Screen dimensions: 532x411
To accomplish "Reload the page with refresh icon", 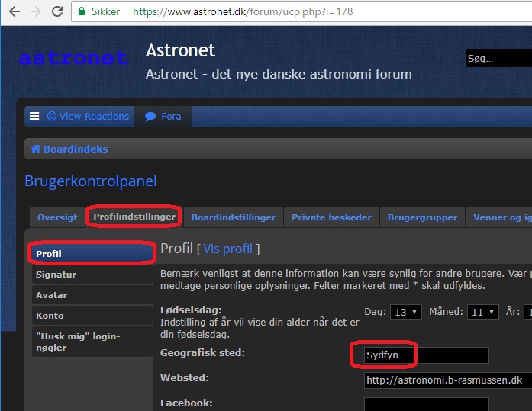I will point(57,11).
